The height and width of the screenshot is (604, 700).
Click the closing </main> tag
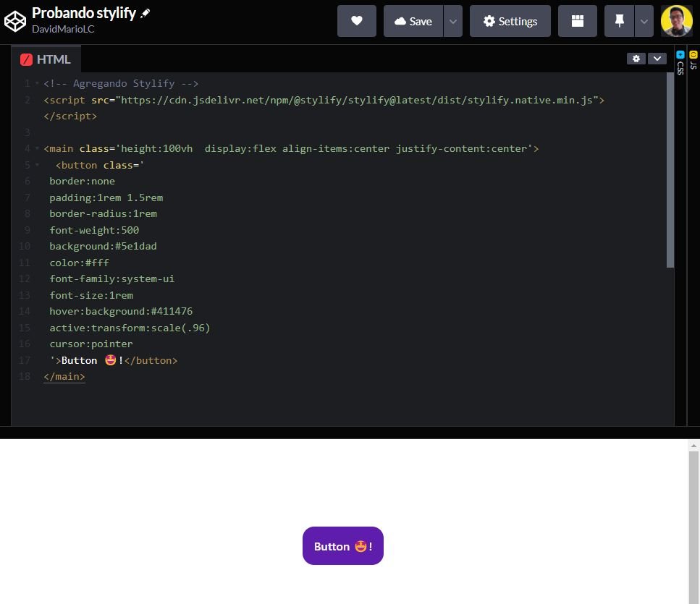(x=64, y=376)
